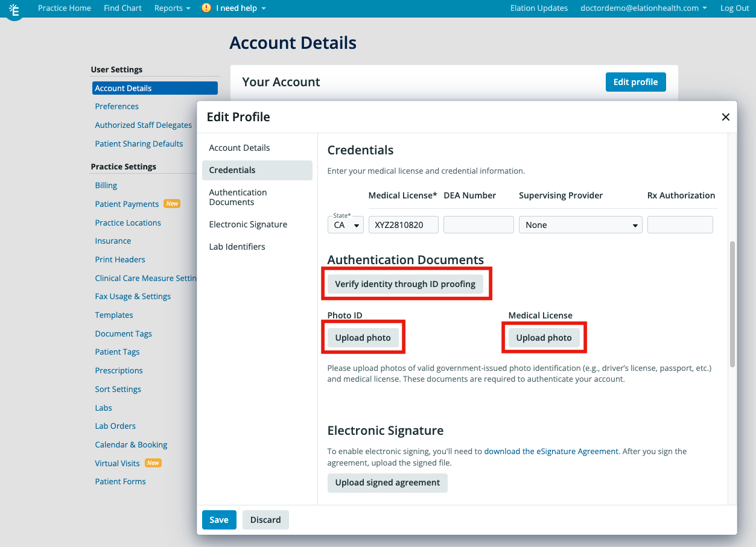Click the DEA Number input field
Screen dimensions: 756x547
pyautogui.click(x=478, y=224)
